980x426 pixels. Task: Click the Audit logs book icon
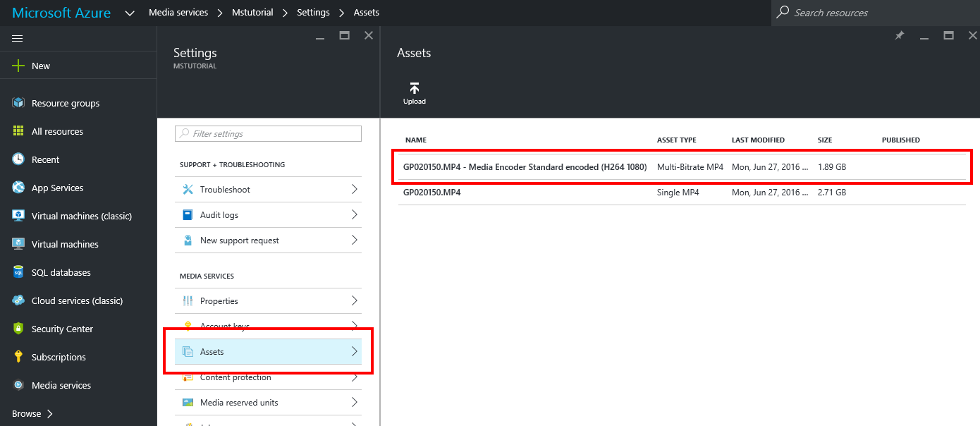[x=188, y=214]
